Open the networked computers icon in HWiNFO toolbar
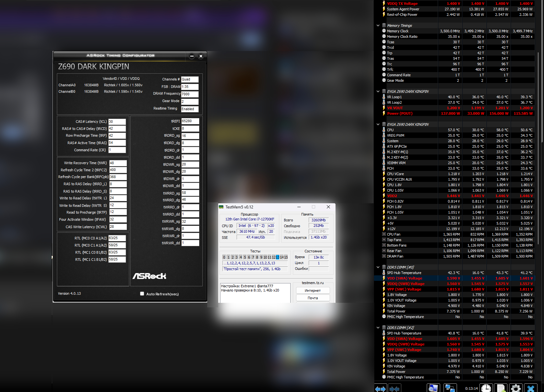Screen dimensions: 544x392 [450, 388]
